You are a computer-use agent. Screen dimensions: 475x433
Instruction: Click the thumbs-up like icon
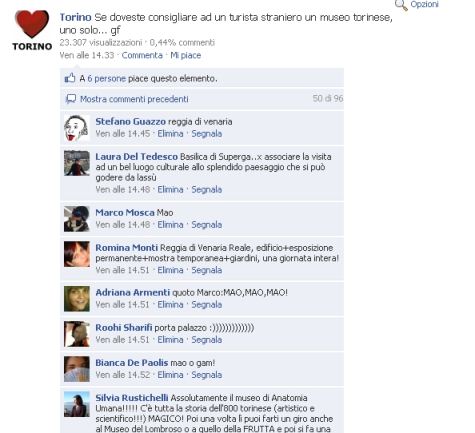tap(70, 78)
